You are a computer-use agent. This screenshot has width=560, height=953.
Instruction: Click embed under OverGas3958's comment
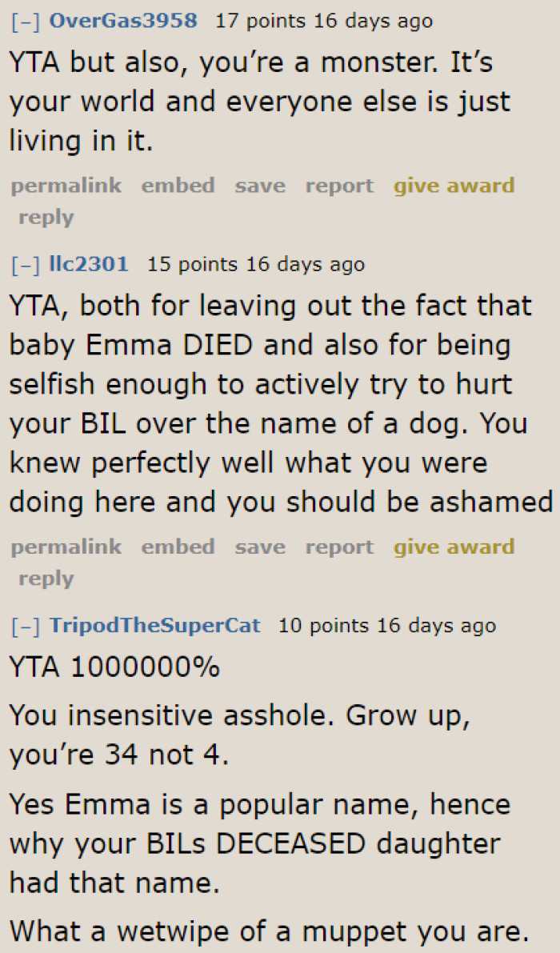pyautogui.click(x=178, y=186)
